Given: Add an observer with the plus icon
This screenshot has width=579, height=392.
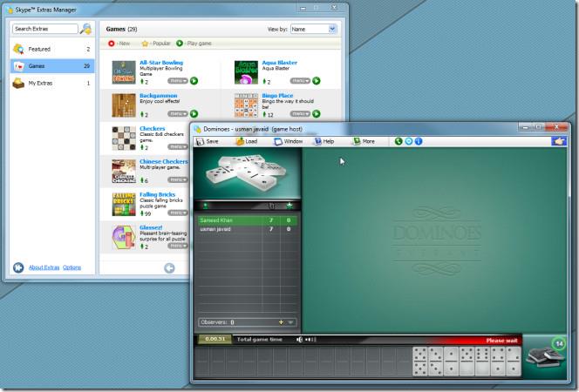Looking at the screenshot, I should 281,322.
